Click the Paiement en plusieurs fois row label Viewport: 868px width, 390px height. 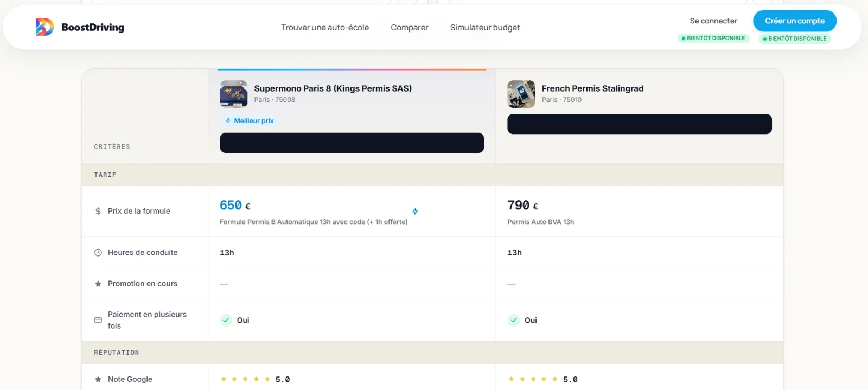[x=147, y=320]
